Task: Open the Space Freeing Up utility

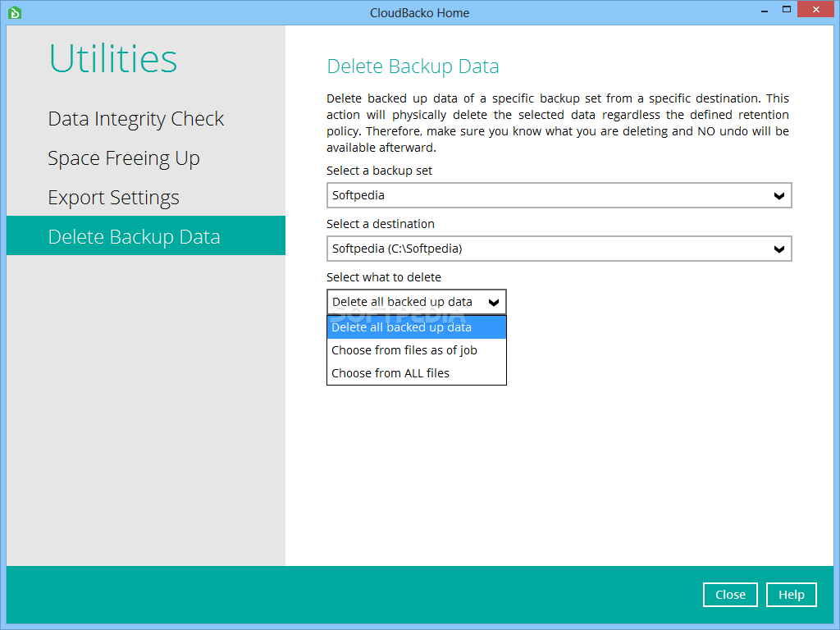Action: click(x=124, y=158)
